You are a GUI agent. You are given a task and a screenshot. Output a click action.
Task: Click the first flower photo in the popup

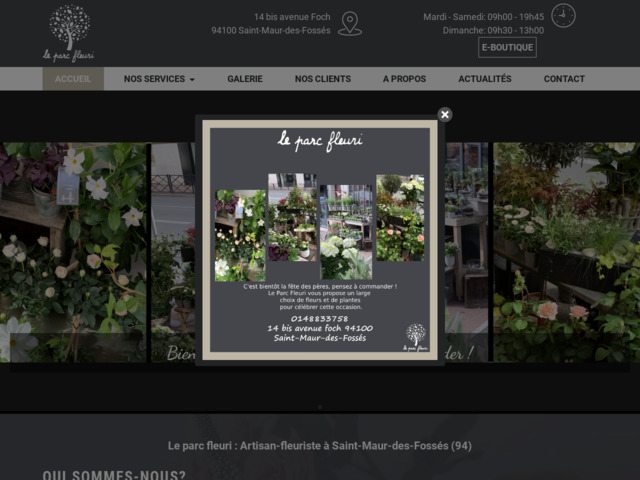[x=240, y=235]
